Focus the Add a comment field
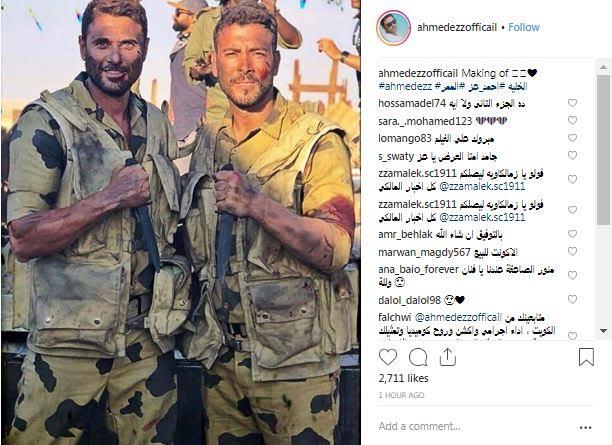 (x=474, y=426)
